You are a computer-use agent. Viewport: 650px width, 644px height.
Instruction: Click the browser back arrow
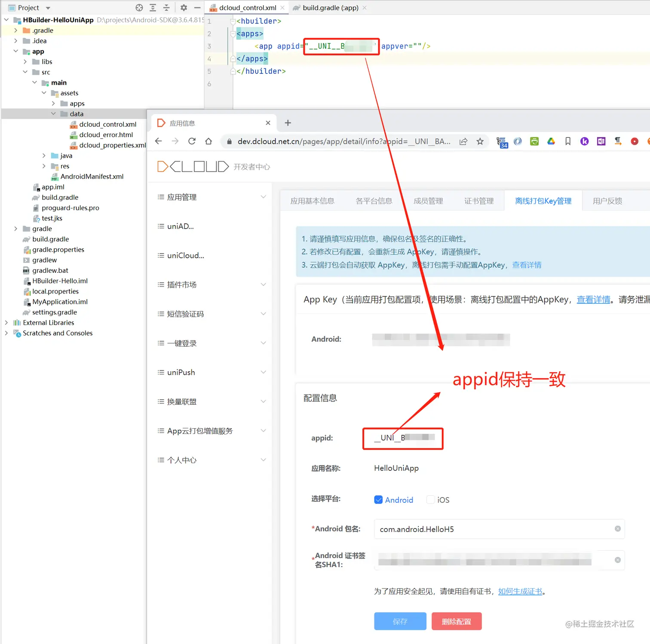(159, 141)
